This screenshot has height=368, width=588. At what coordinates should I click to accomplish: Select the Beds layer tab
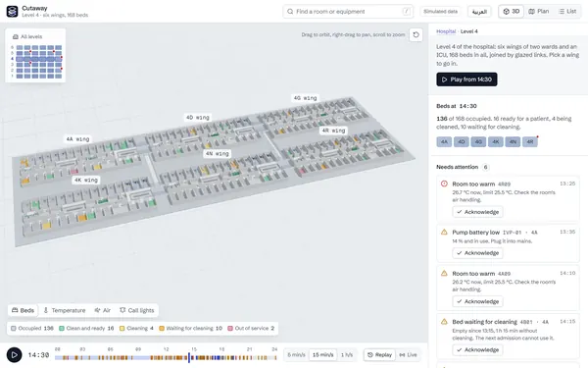[23, 310]
